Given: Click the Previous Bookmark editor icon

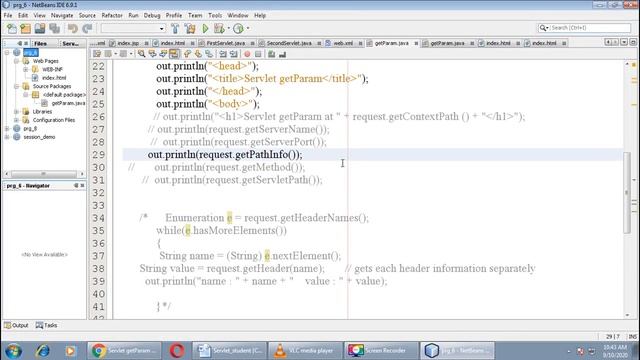Looking at the screenshot, I should 187,54.
